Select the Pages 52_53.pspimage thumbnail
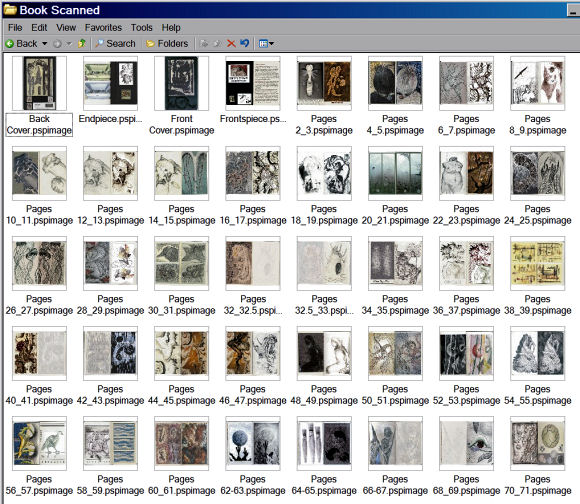580x504 pixels. [466, 354]
